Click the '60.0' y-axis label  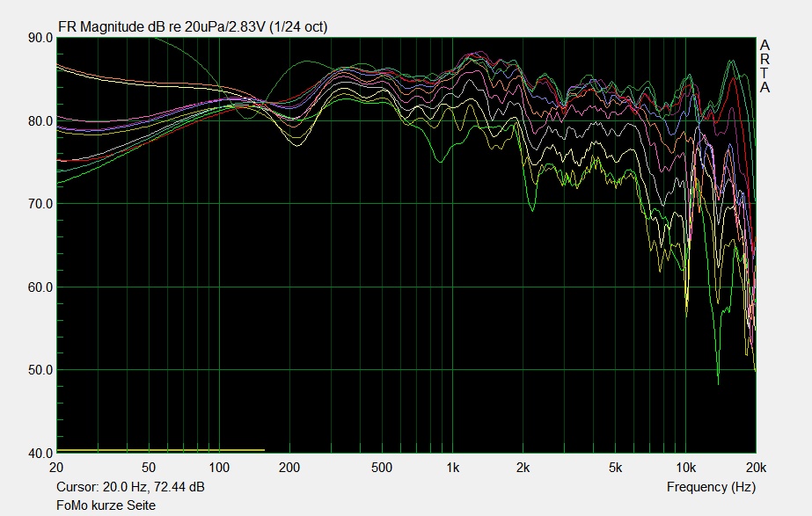pyautogui.click(x=40, y=287)
